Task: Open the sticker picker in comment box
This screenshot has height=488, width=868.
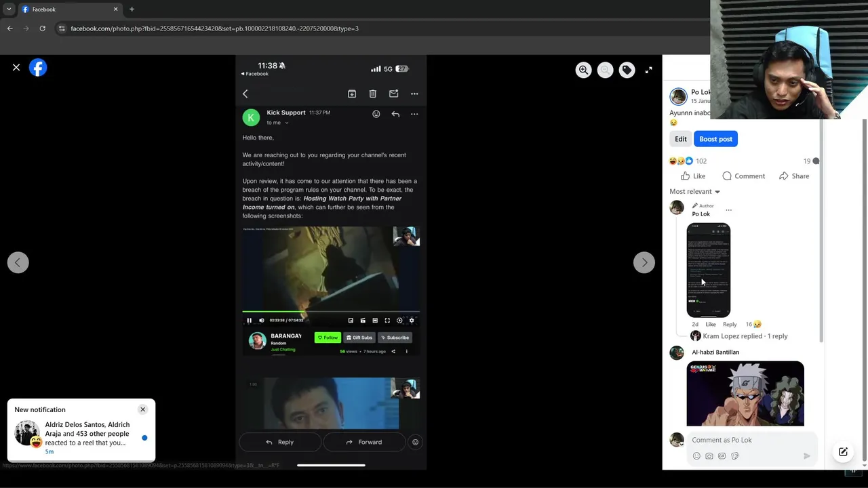Action: coord(735,456)
